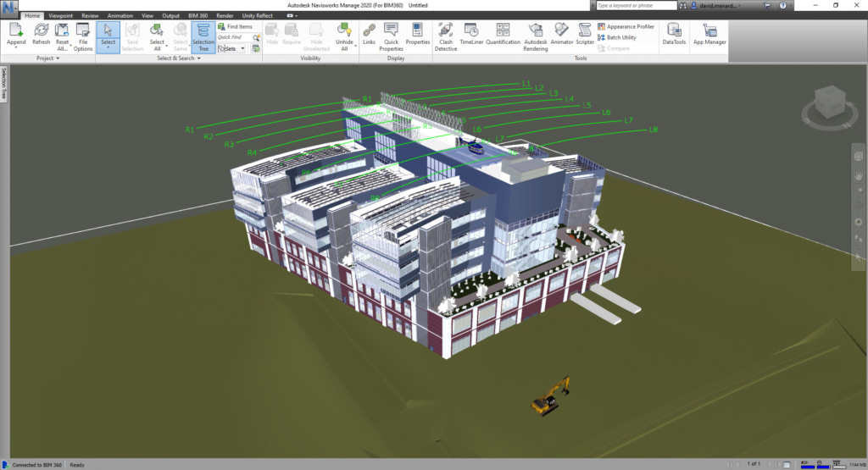
Task: Click the Append file icon
Action: [x=15, y=36]
